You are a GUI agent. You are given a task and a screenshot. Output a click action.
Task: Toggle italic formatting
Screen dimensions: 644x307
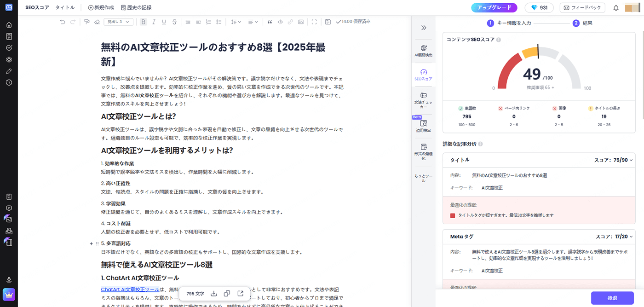pos(154,22)
